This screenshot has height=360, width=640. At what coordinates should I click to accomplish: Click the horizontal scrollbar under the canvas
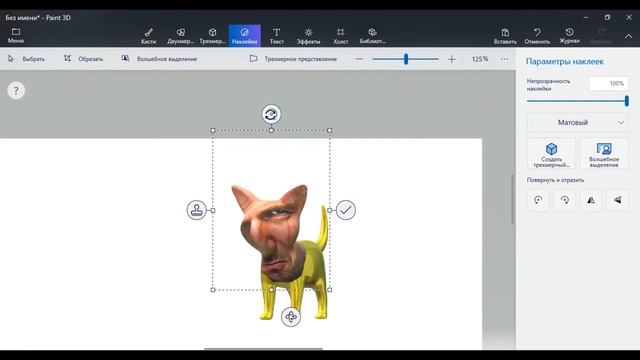(x=263, y=349)
